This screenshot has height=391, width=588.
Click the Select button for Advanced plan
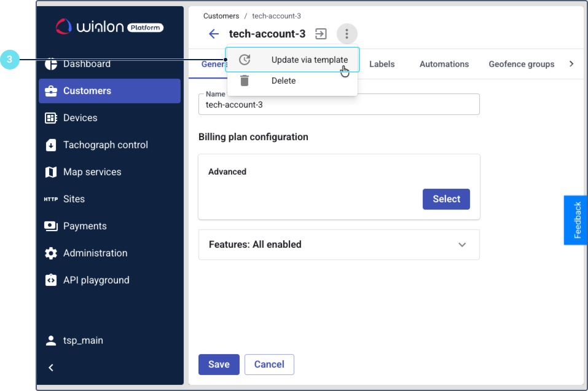click(446, 199)
